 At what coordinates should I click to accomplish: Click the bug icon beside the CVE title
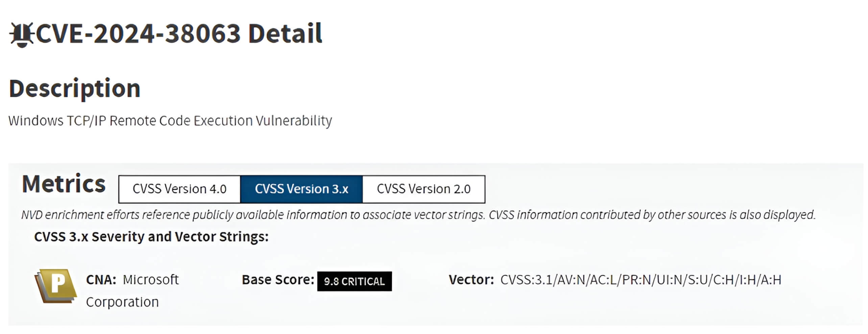coord(21,34)
